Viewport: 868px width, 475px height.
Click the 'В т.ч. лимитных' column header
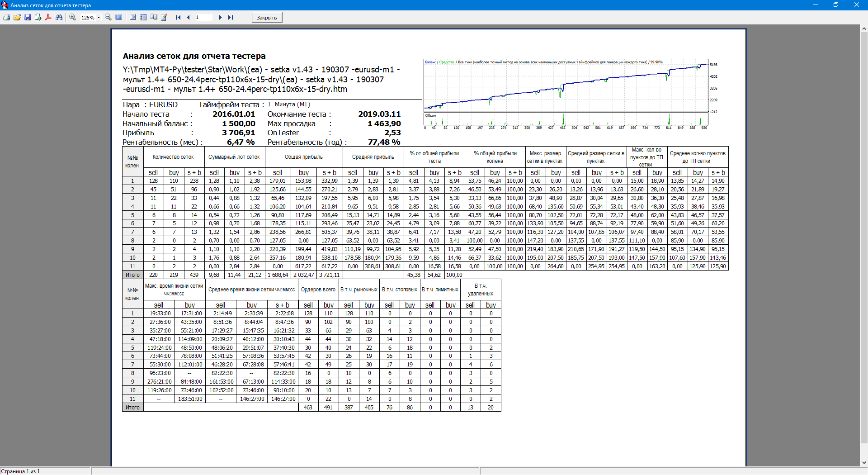[x=440, y=290]
